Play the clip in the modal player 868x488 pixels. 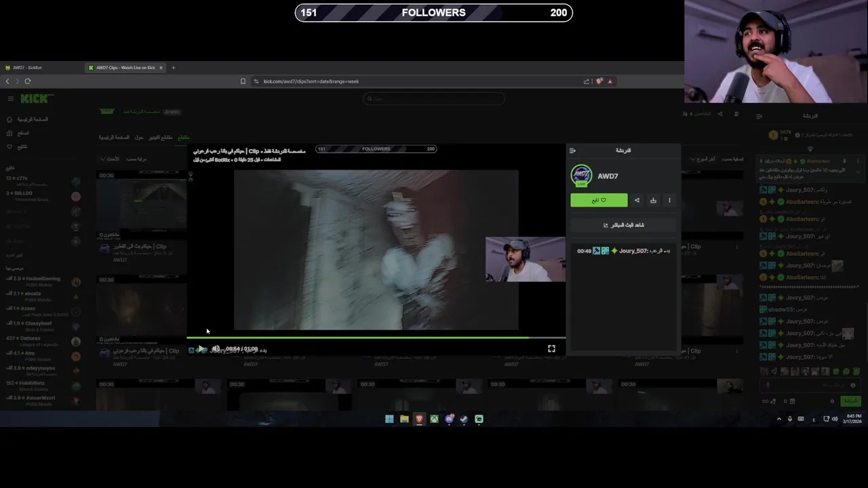(x=201, y=349)
